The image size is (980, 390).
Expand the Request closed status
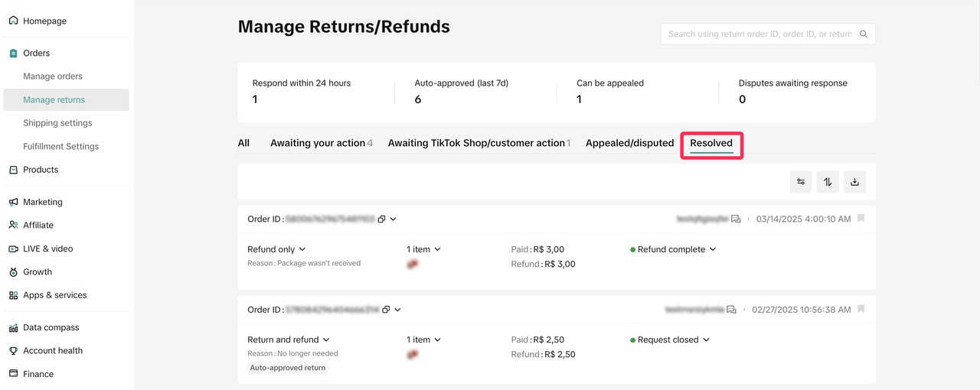[x=670, y=340]
